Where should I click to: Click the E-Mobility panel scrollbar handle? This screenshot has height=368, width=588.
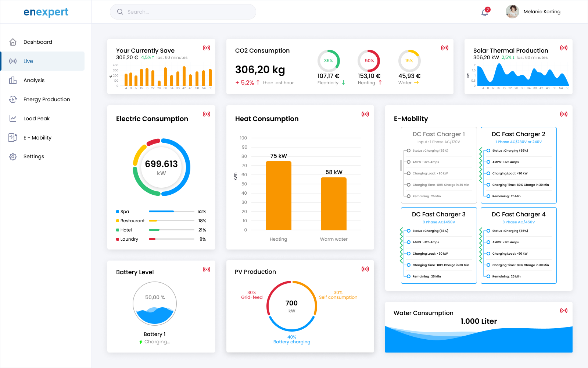(401, 165)
